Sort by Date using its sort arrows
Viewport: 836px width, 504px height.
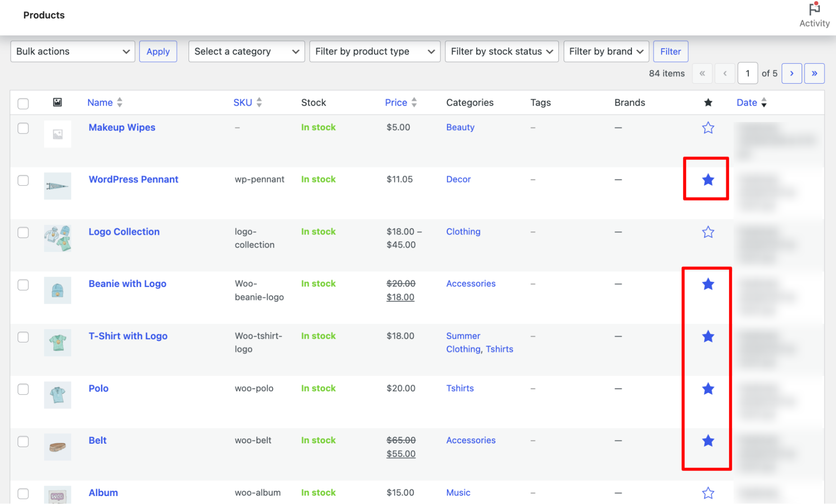pyautogui.click(x=764, y=102)
